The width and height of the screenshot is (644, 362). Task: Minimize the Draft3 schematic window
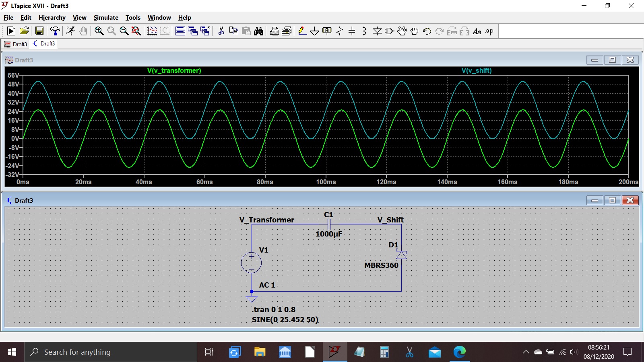pos(594,200)
